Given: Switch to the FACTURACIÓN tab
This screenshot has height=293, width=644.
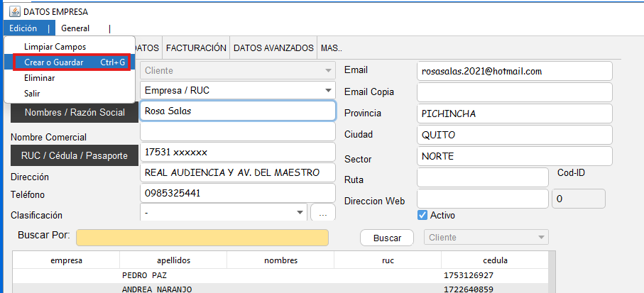Looking at the screenshot, I should (196, 48).
